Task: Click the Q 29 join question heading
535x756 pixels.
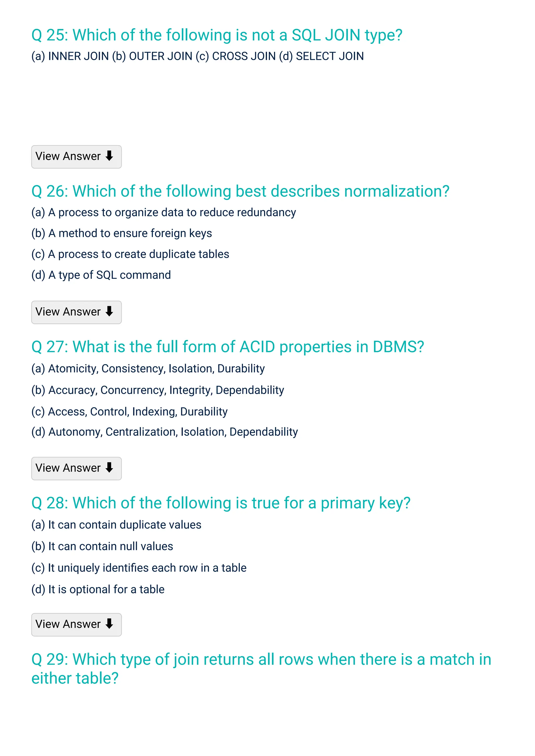Action: (x=261, y=668)
